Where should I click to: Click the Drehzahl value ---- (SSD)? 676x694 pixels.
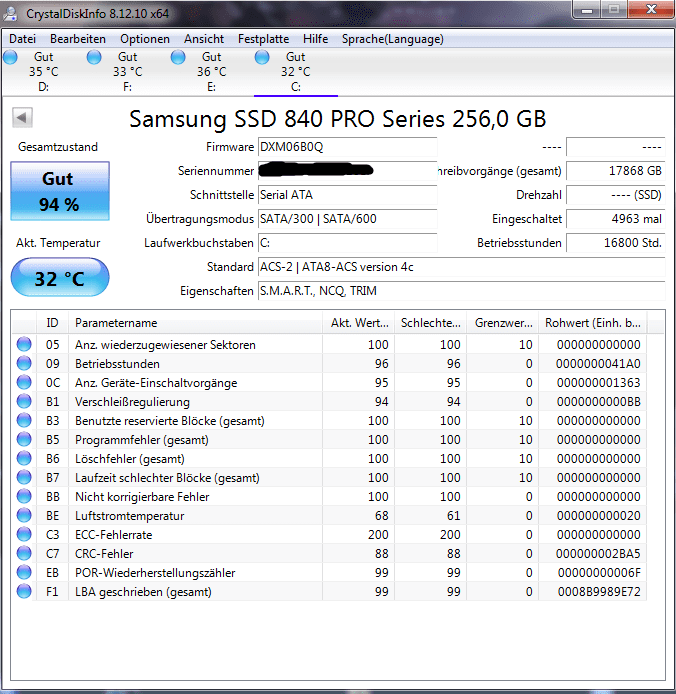(615, 195)
